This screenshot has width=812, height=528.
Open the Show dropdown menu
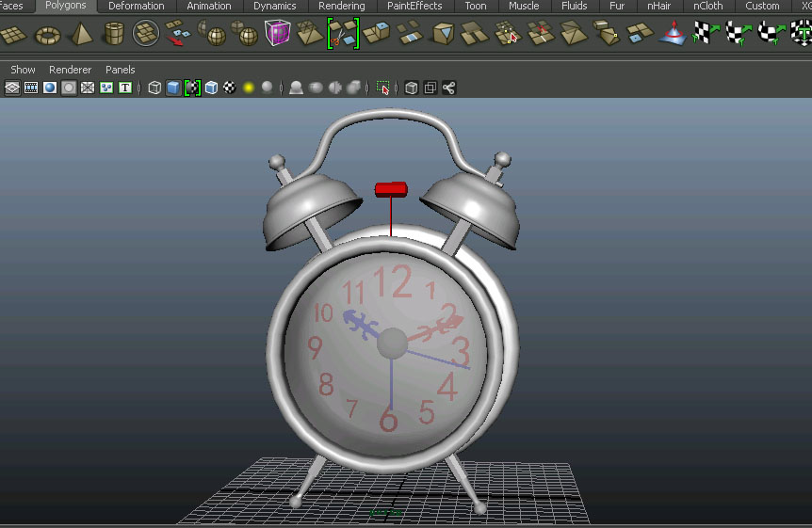23,70
